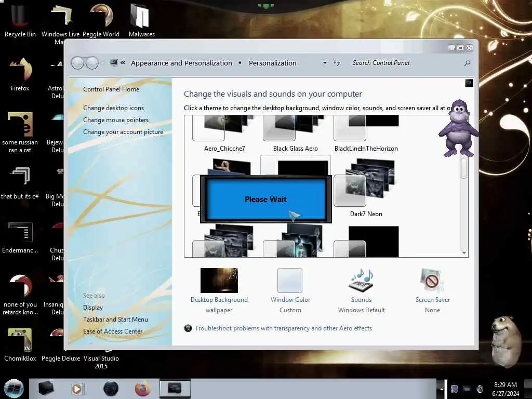Open the Endermanc... desktop icon

point(20,237)
